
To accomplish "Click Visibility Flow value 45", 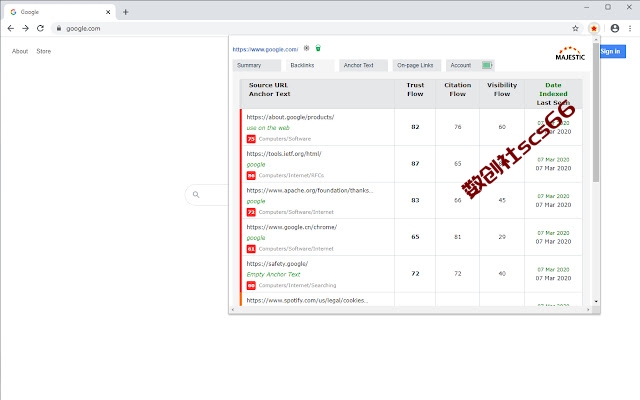I will click(x=502, y=200).
